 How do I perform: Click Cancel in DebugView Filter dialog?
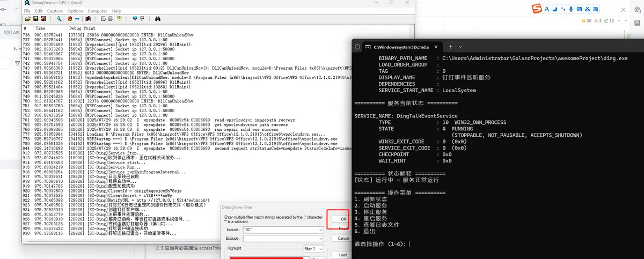[343, 238]
